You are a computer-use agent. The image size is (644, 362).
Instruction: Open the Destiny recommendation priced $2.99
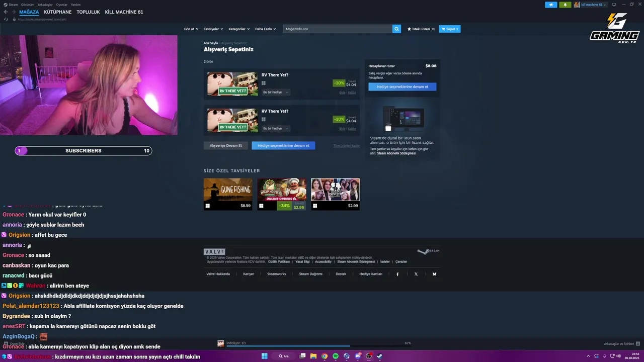coord(335,194)
